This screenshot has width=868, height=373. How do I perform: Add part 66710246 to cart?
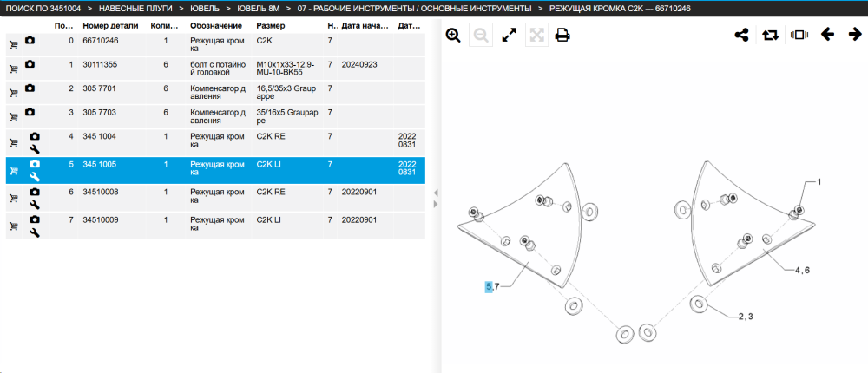click(x=14, y=45)
